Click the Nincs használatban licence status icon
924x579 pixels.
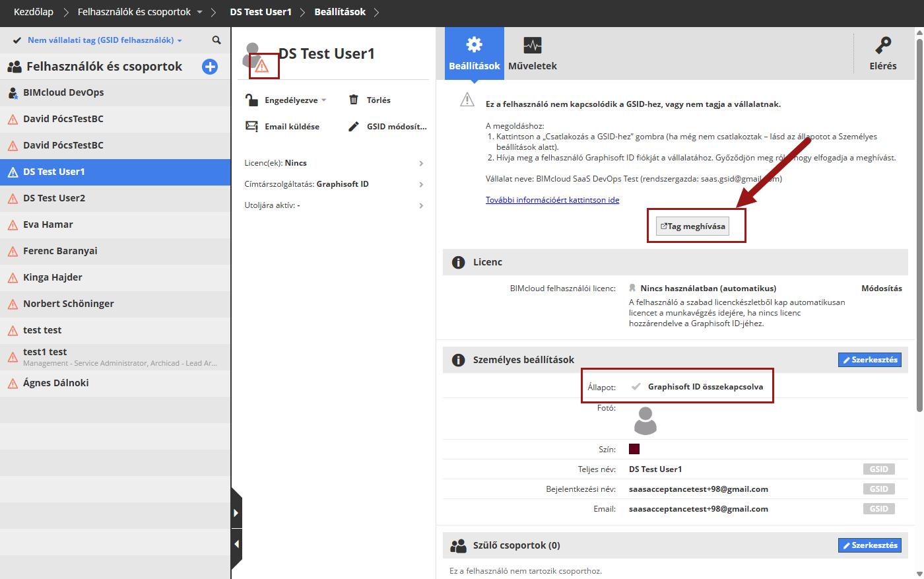(632, 289)
